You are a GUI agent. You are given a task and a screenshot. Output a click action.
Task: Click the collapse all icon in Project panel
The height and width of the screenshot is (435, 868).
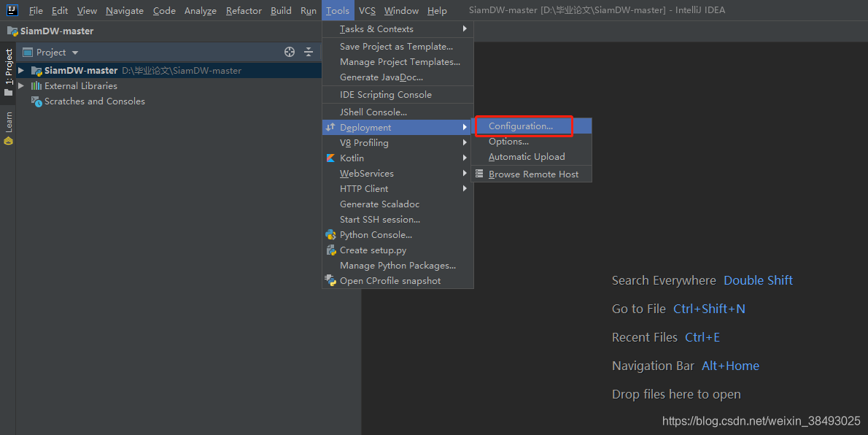coord(309,52)
